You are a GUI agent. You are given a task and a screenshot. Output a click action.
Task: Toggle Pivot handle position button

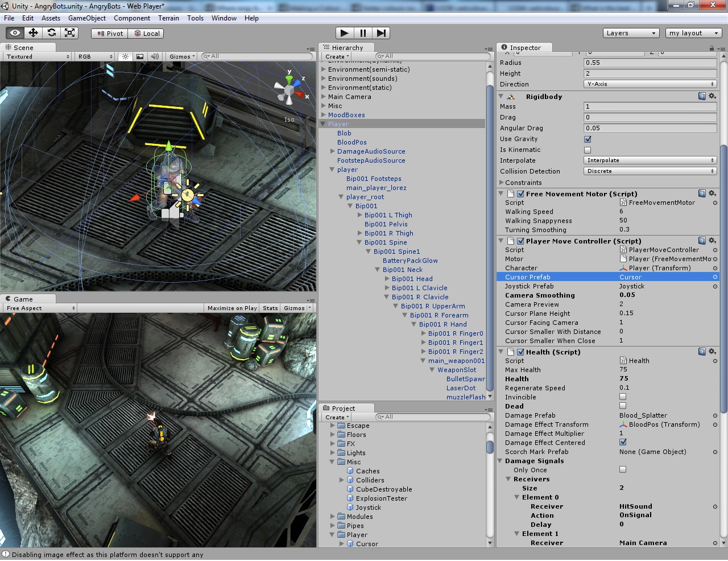click(110, 34)
